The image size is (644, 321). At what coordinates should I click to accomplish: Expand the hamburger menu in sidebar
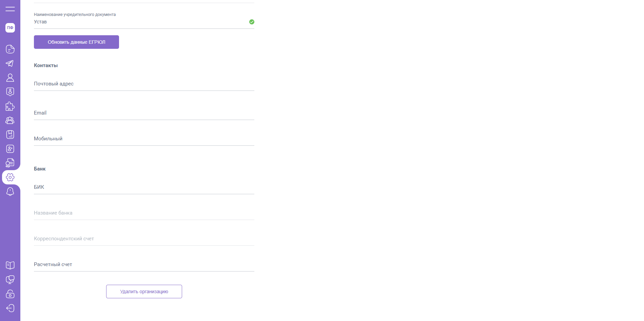pos(10,9)
